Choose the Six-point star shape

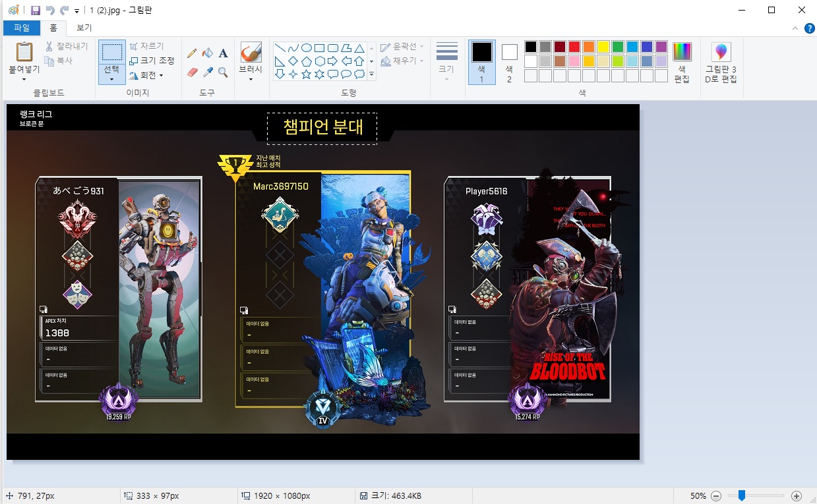tap(319, 74)
